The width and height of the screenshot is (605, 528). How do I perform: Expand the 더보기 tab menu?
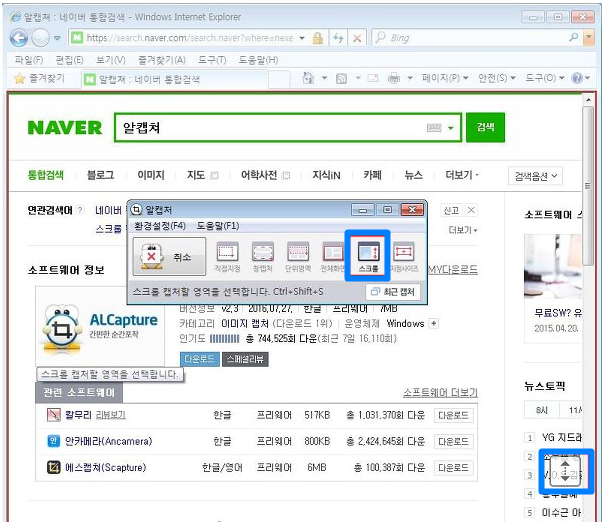click(x=461, y=175)
